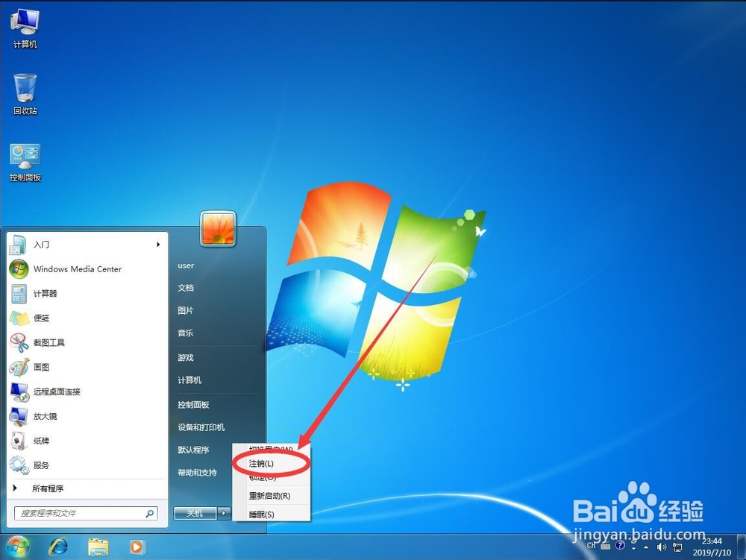
Task: Click the 计算器 calculator icon
Action: (19, 294)
